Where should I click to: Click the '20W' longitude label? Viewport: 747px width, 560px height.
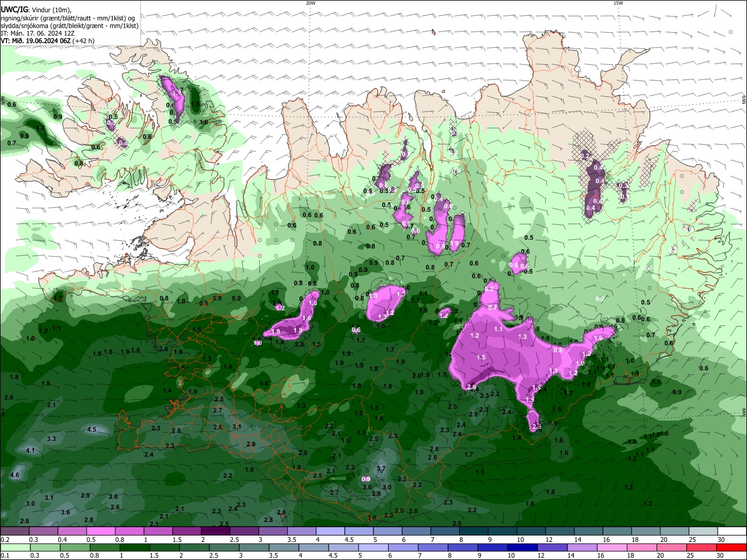coord(310,3)
